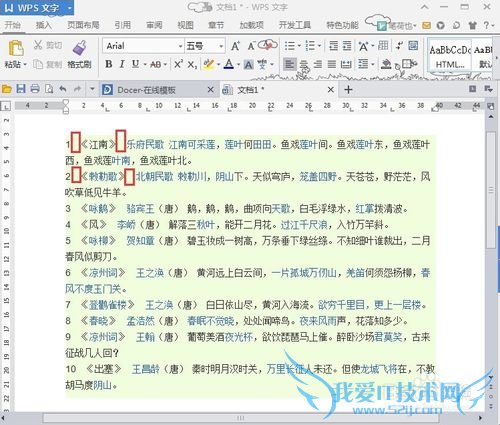Click the phonetic guide 变 icon
Viewport: 500px width, 425px height.
click(262, 64)
